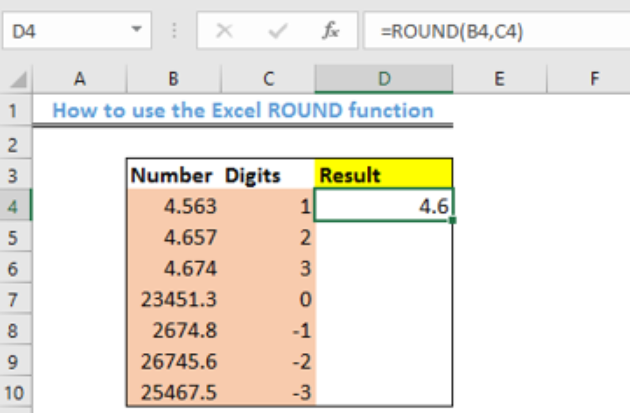The height and width of the screenshot is (415, 630).
Task: Select cell containing 4.657
Action: 174,237
